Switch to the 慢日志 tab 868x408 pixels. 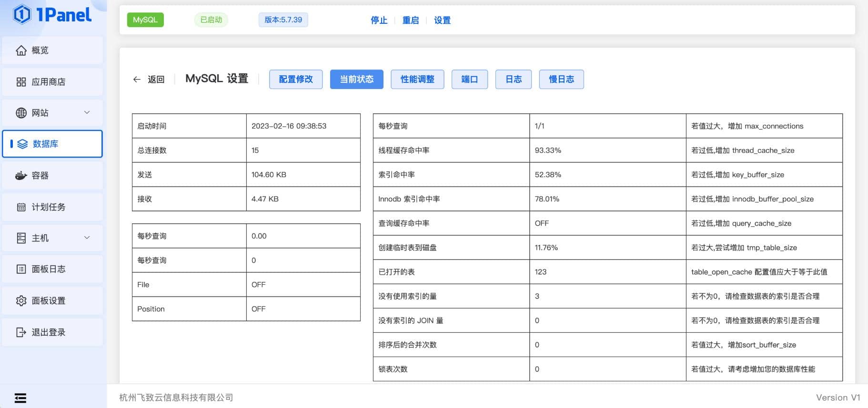tap(562, 80)
